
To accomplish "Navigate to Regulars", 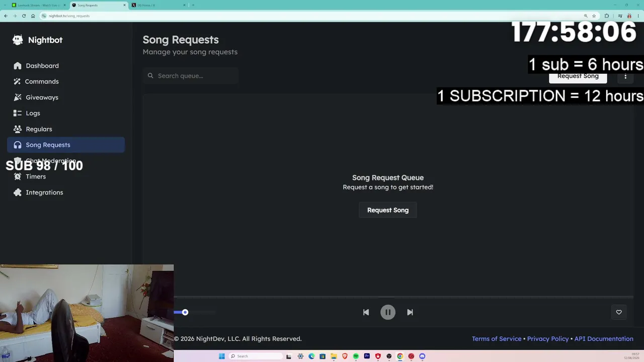I will [x=66, y=129].
